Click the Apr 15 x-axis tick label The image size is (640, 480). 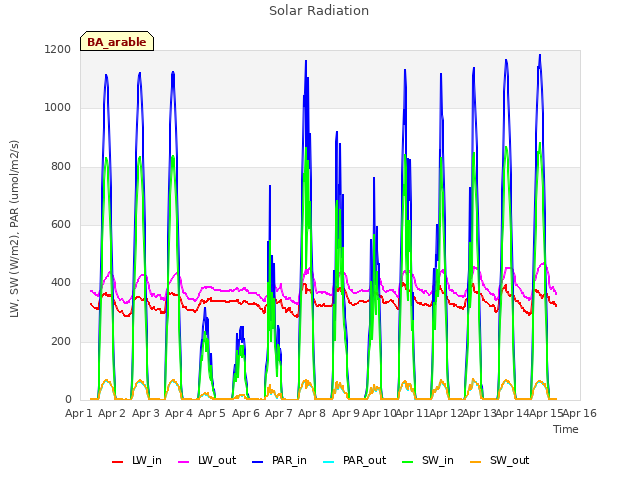(x=546, y=413)
